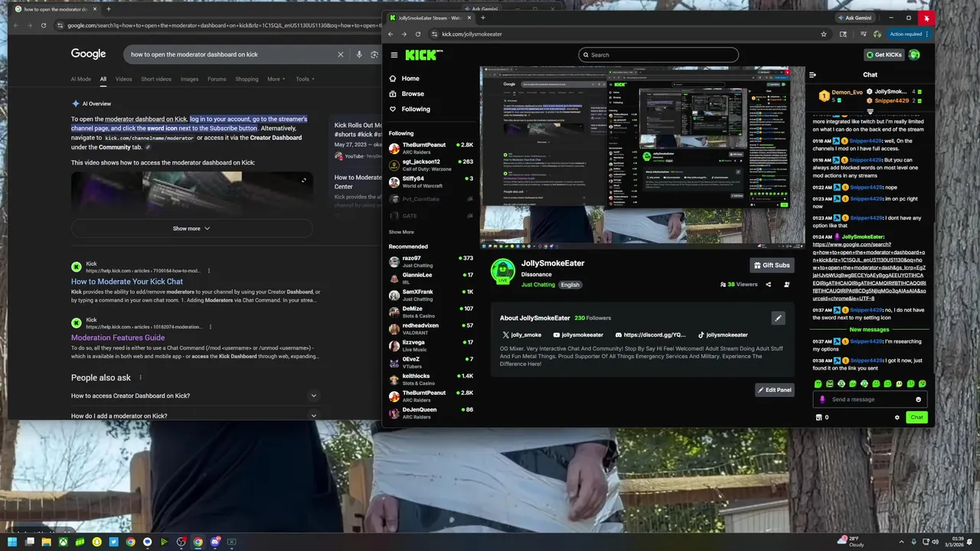980x551 pixels.
Task: Click the Kick search field
Action: coord(658,55)
